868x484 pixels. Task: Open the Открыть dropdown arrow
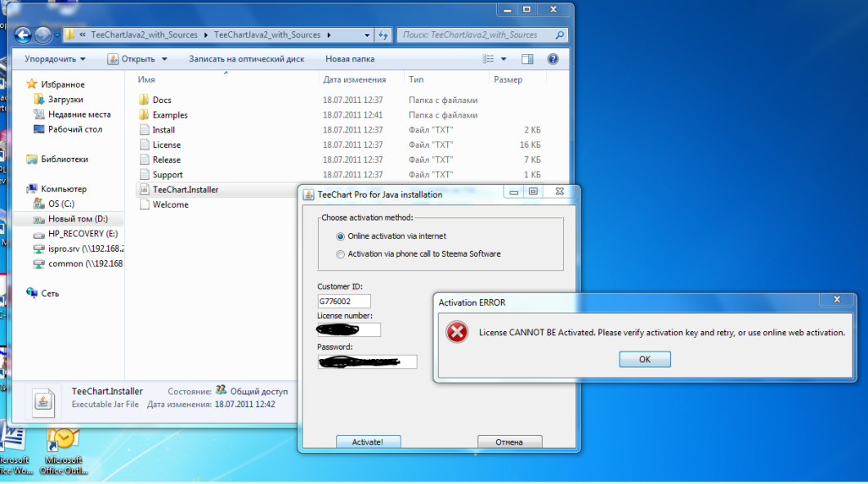(164, 59)
